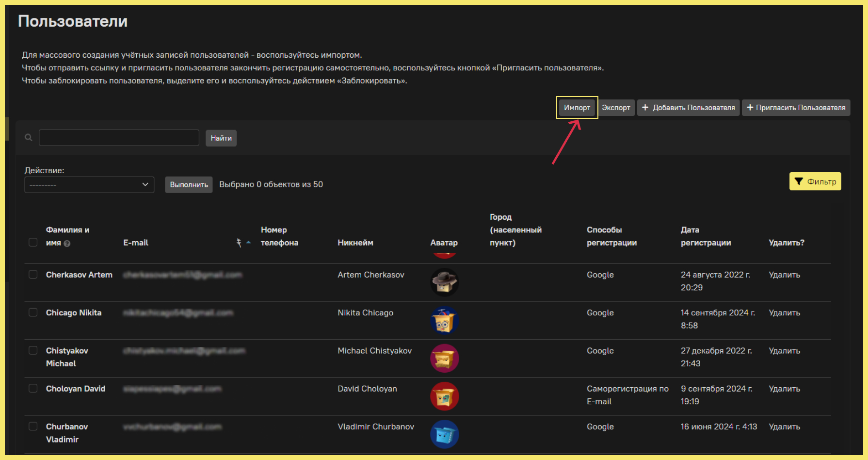Open Choloyan David user record

(x=76, y=389)
